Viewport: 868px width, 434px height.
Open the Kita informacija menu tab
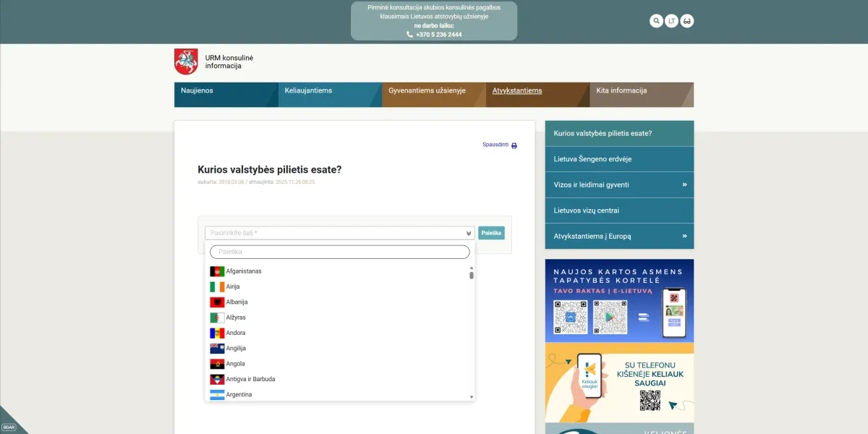[x=621, y=91]
